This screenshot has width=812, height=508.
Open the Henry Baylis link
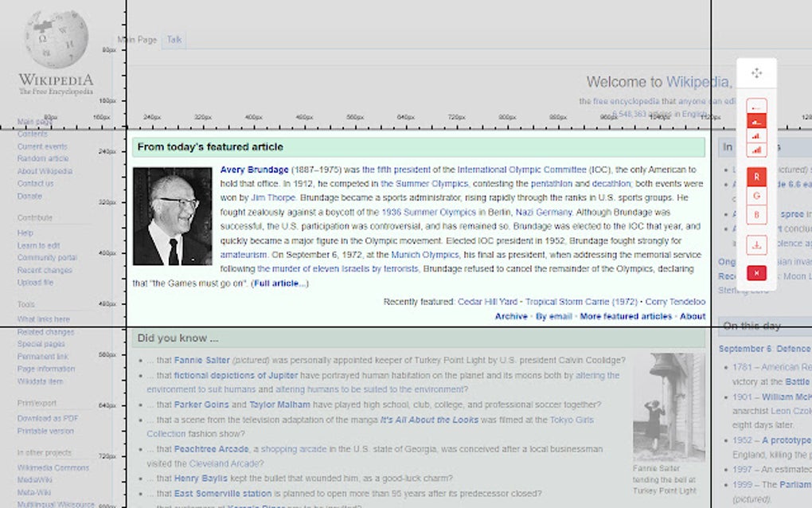tap(201, 478)
